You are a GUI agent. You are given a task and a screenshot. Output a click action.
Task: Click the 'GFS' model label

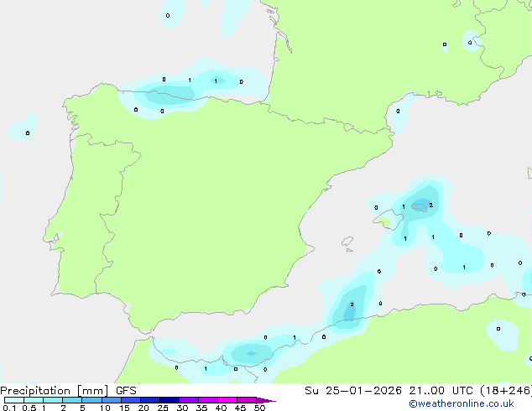(126, 391)
